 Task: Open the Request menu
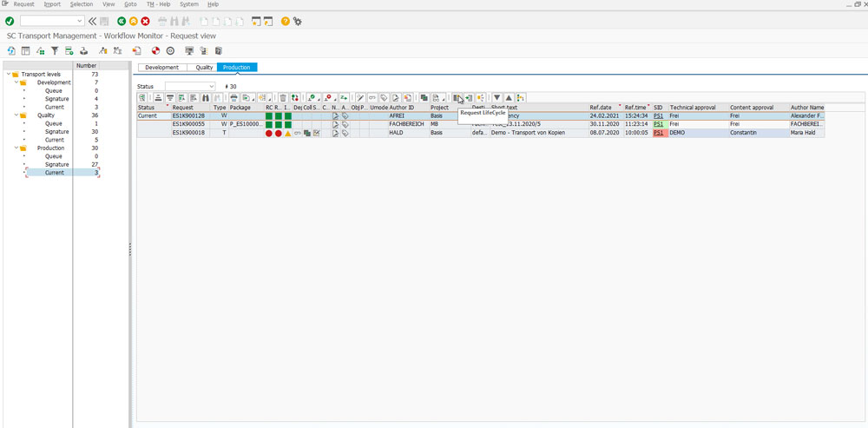tap(23, 3)
